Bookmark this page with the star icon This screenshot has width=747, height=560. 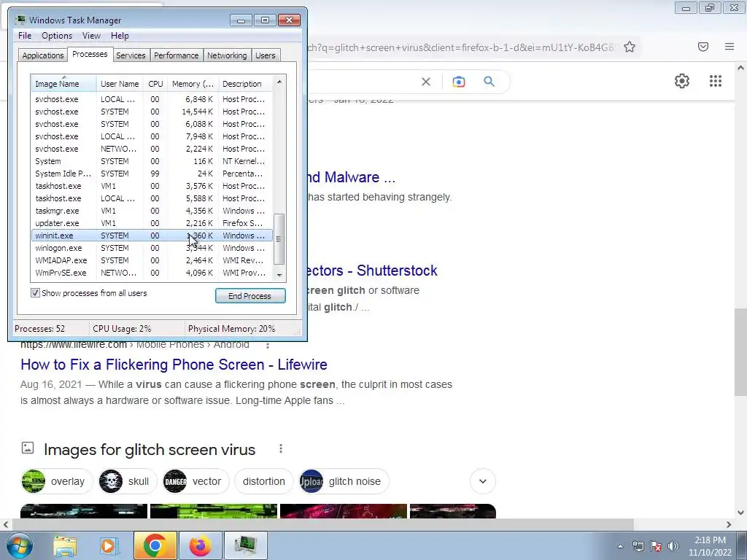[630, 47]
